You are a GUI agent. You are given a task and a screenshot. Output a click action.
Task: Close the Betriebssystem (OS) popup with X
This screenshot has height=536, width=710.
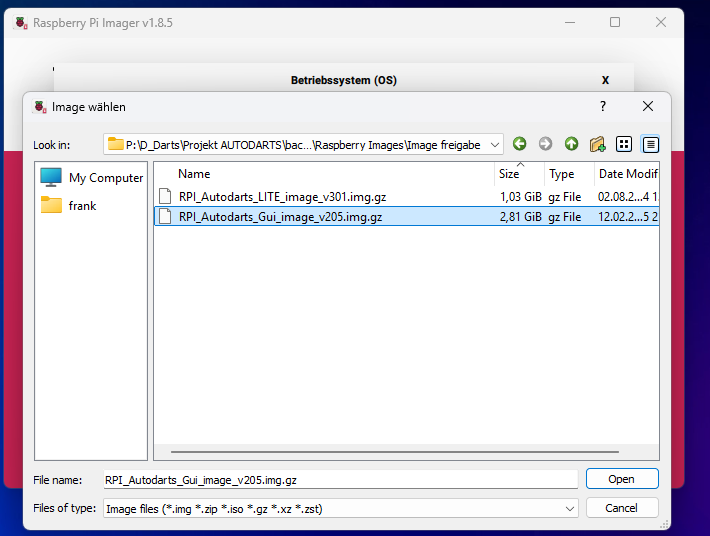(605, 80)
